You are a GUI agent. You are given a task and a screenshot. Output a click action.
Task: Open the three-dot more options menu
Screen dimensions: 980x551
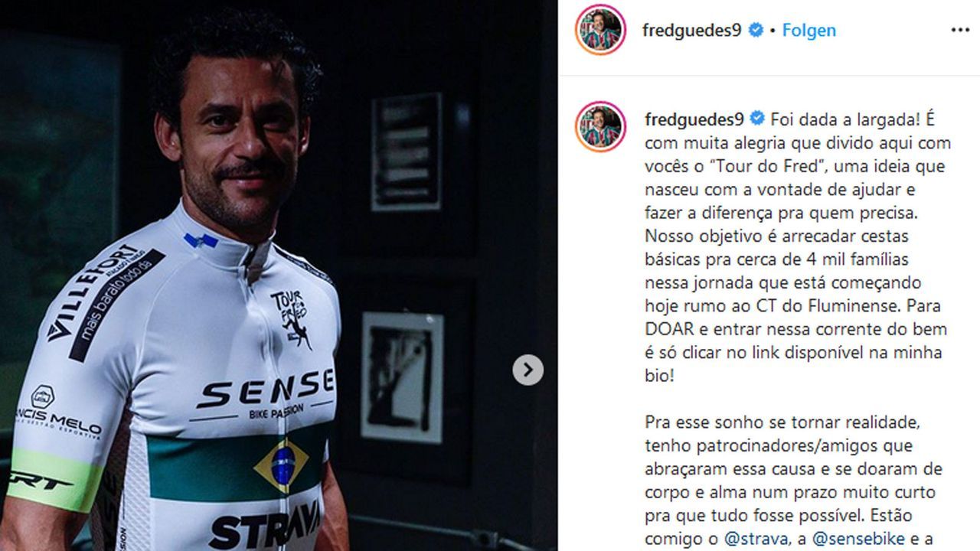click(x=960, y=31)
